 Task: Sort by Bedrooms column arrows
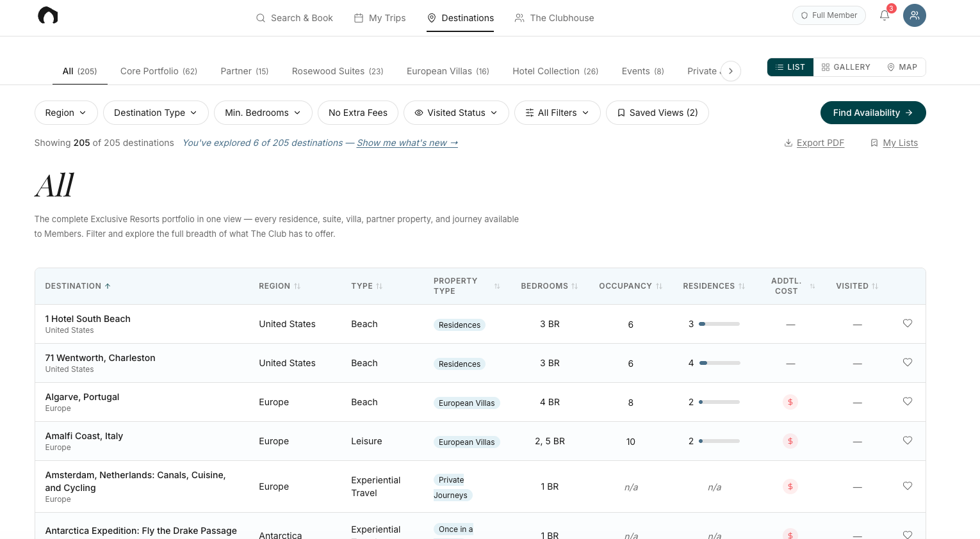tap(575, 286)
